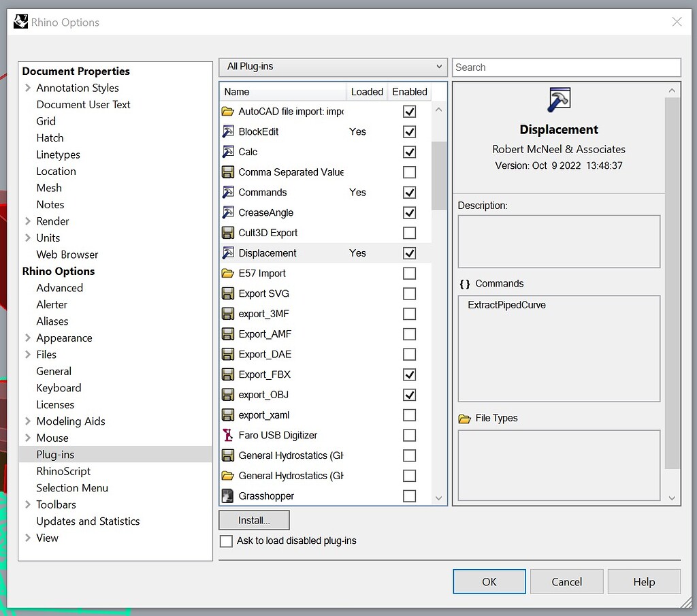Expand the Render tree item

27,221
